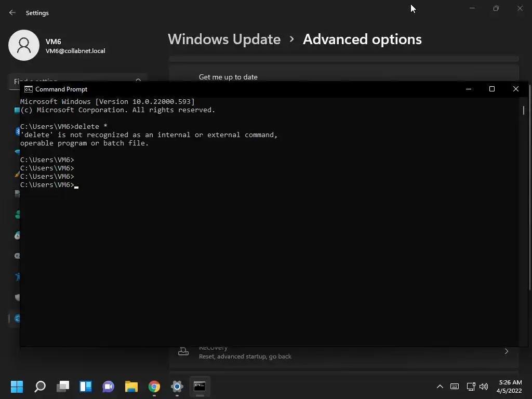This screenshot has width=532, height=399.
Task: Minimize the Settings window
Action: (472, 8)
